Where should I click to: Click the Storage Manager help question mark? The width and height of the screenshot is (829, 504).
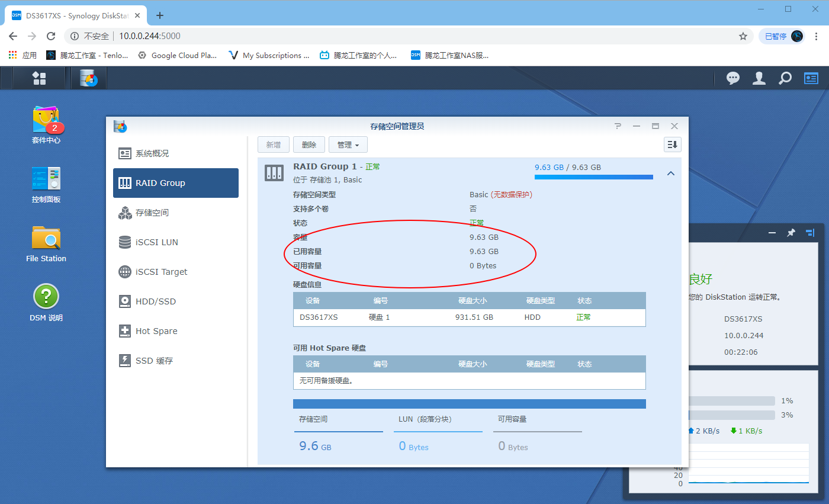coord(618,126)
